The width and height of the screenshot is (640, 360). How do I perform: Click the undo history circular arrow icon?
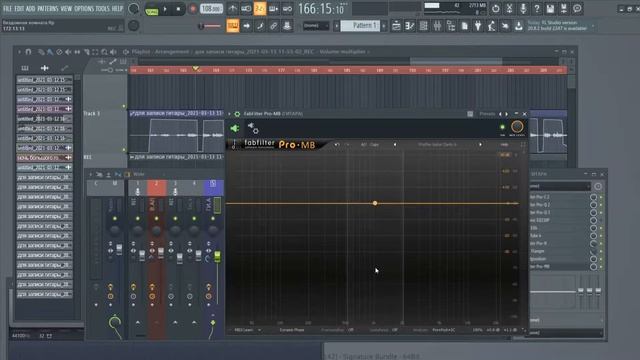[x=496, y=9]
